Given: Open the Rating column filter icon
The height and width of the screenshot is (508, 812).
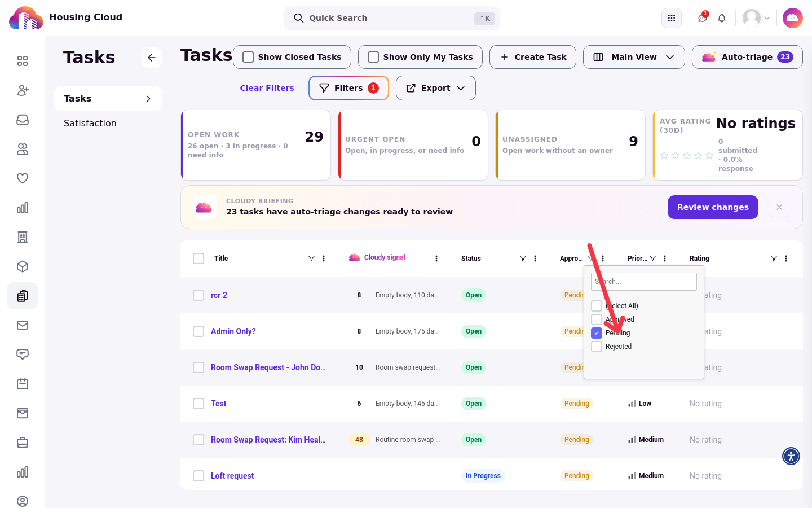Looking at the screenshot, I should [x=774, y=259].
